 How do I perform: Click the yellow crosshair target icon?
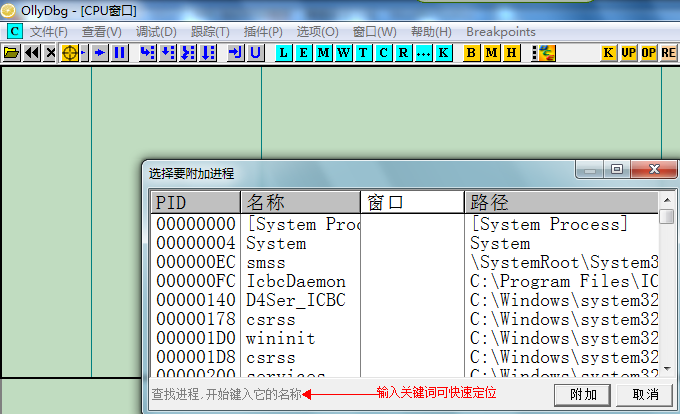pyautogui.click(x=70, y=53)
